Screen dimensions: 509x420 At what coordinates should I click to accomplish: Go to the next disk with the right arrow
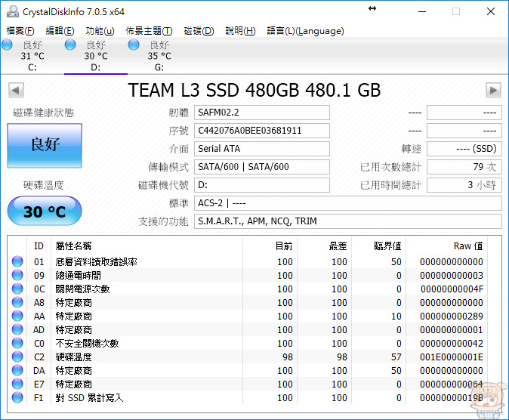(493, 91)
